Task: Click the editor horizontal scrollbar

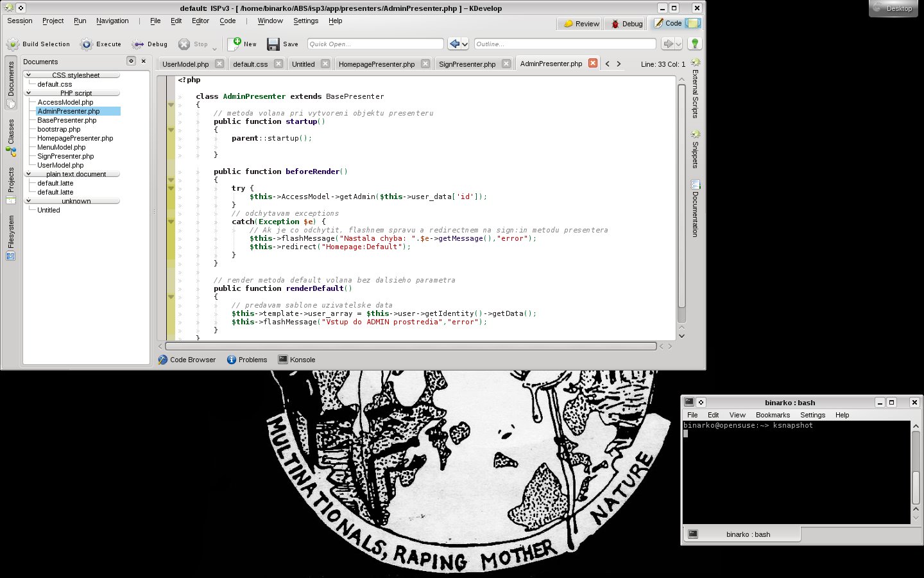Action: point(411,346)
